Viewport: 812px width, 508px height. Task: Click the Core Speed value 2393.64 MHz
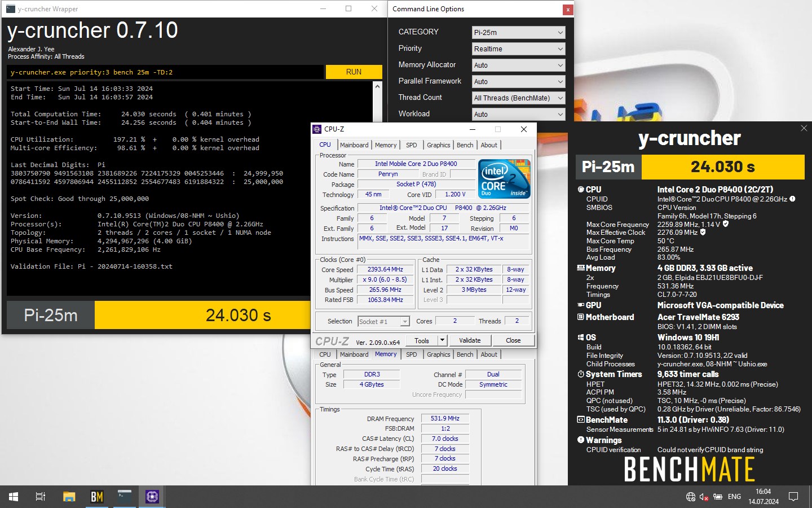click(385, 270)
